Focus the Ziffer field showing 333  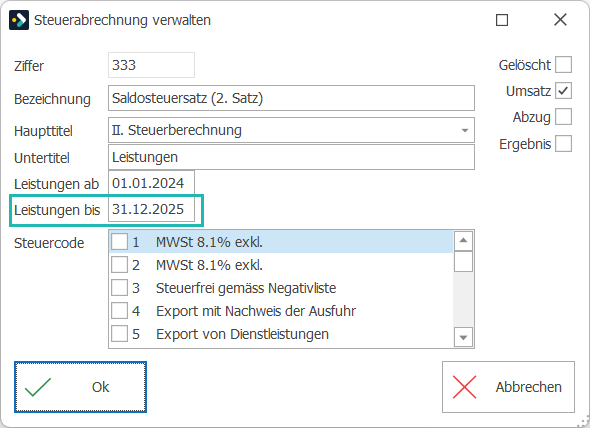click(x=151, y=65)
